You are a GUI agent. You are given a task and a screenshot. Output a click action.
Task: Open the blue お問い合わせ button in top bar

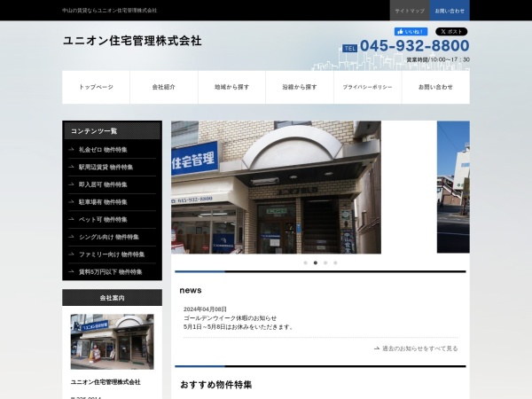(450, 11)
